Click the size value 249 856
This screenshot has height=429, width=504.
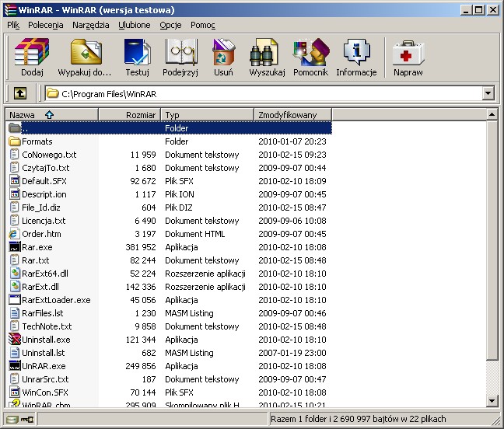click(141, 366)
